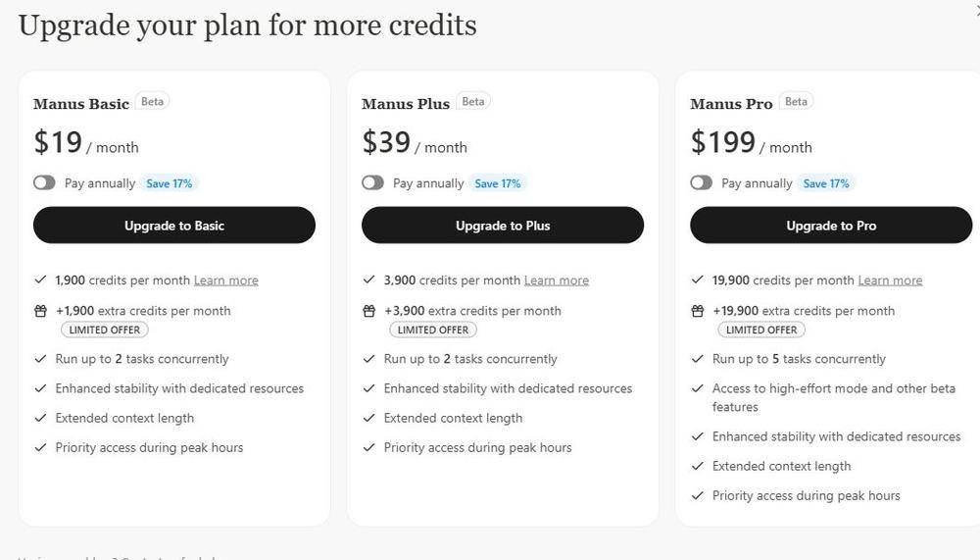Click Upgrade to Basic button
Viewport: 980px width, 560px height.
pos(174,226)
